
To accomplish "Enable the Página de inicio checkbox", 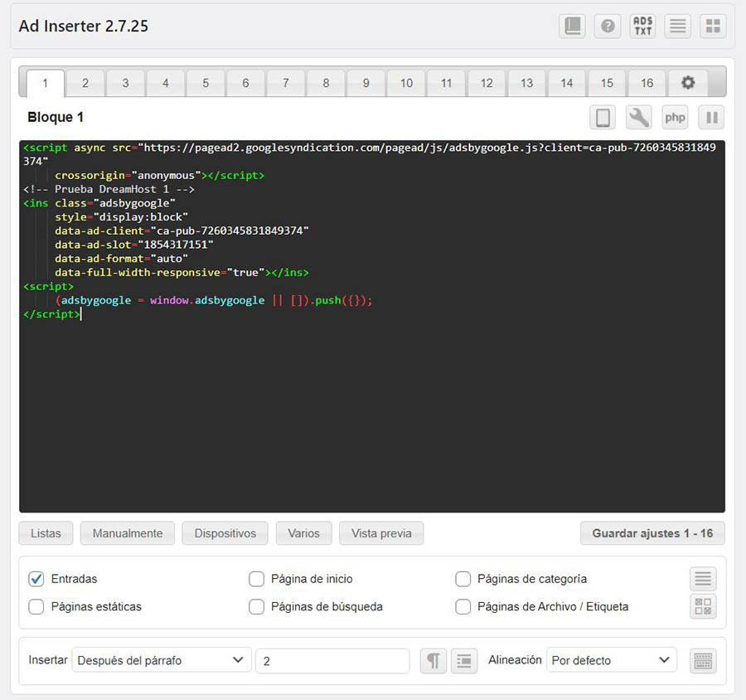I will tap(257, 579).
